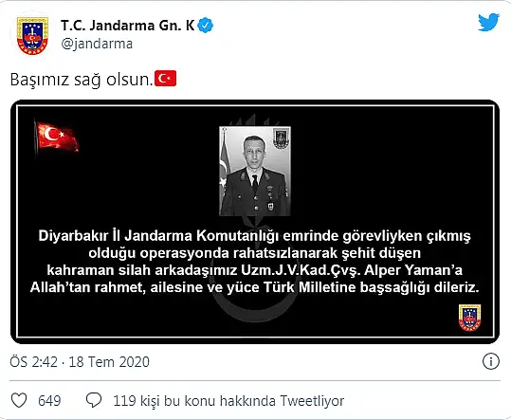Click the Allah'tan rahmet closing line
Image resolution: width=511 pixels, height=420 pixels.
[x=255, y=287]
